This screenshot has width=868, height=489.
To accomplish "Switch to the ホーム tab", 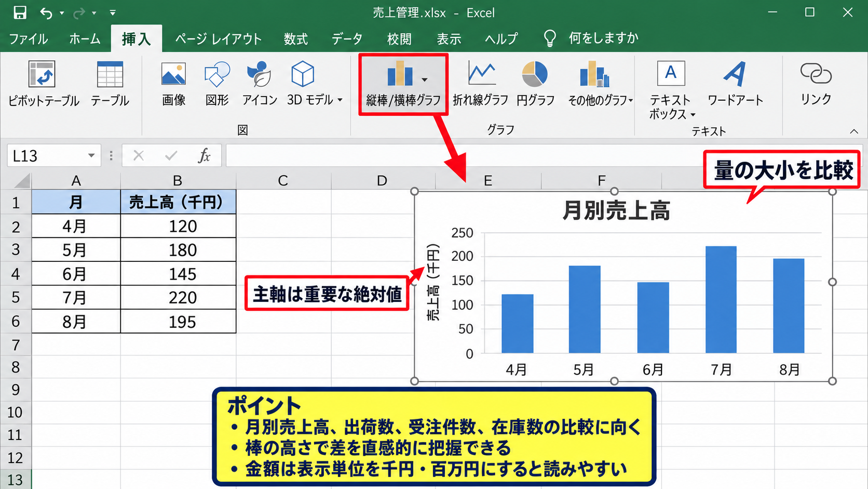I will pos(85,39).
